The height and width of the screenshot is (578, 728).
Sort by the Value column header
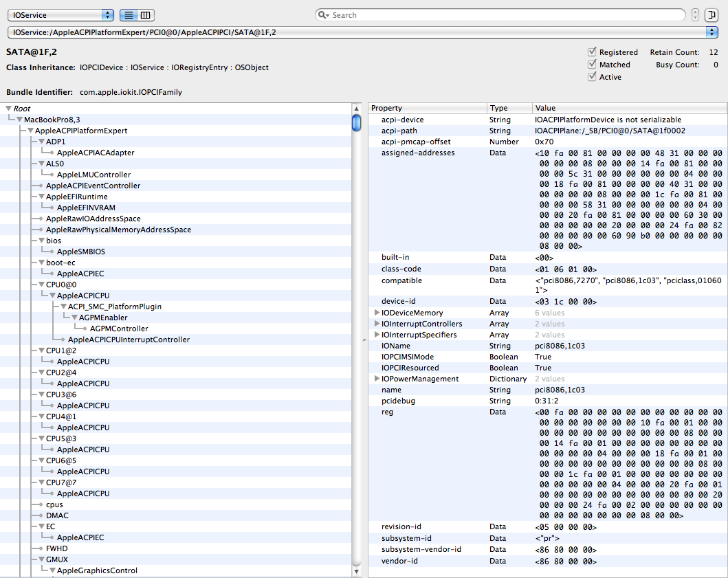click(630, 108)
